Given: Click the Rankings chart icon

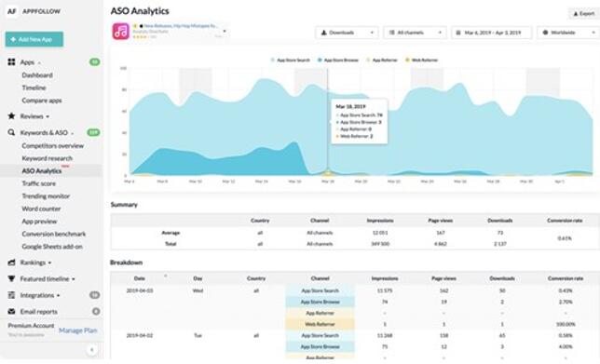Looking at the screenshot, I should tap(11, 263).
